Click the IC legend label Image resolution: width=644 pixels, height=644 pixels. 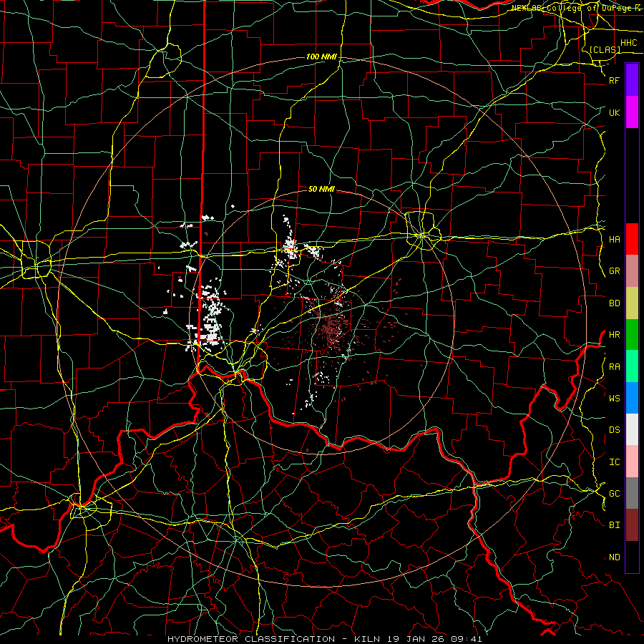(614, 462)
